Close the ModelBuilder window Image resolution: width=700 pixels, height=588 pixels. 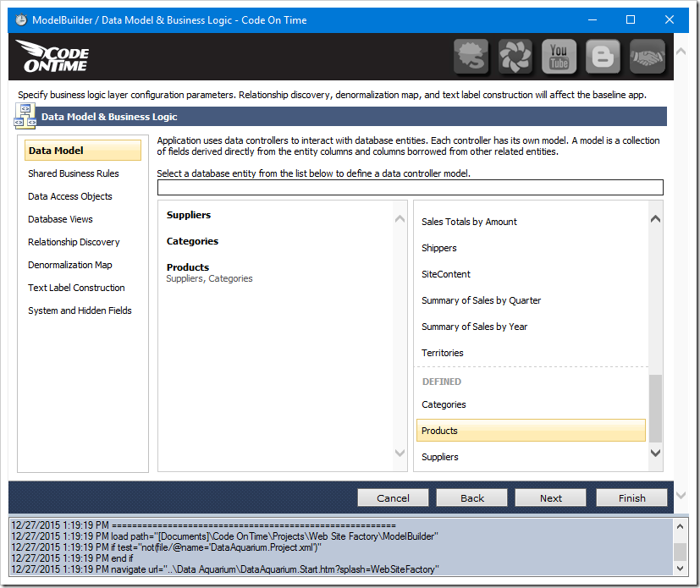(x=670, y=20)
